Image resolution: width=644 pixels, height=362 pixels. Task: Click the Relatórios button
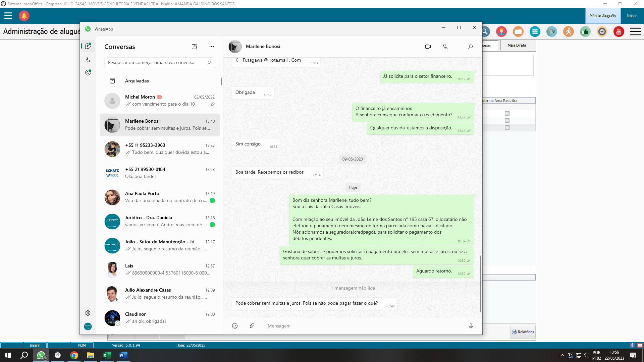523,332
